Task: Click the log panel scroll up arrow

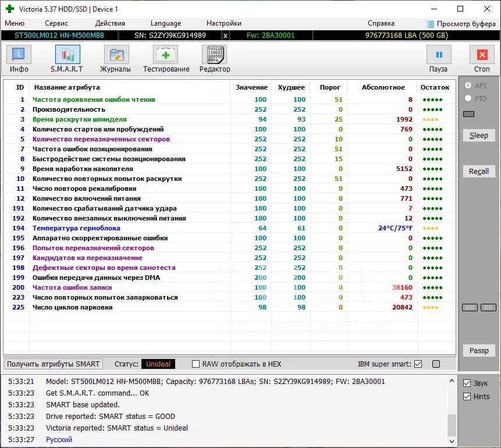Action: click(x=452, y=381)
